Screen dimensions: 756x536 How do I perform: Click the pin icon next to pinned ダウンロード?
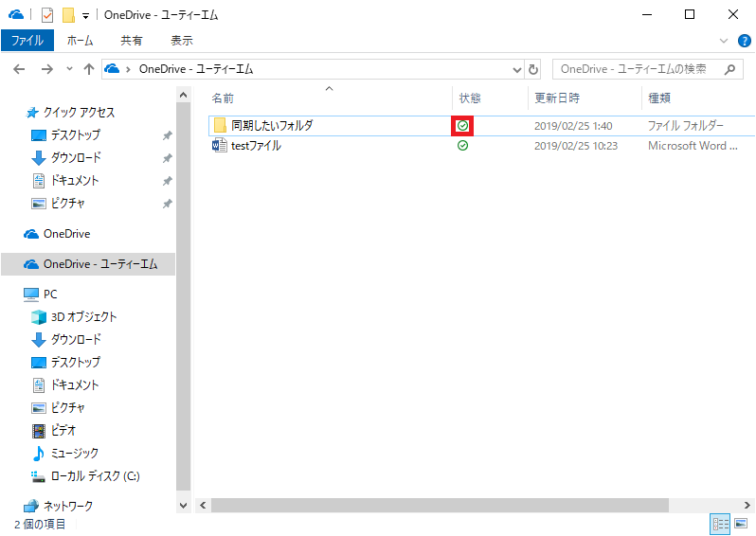tap(167, 158)
